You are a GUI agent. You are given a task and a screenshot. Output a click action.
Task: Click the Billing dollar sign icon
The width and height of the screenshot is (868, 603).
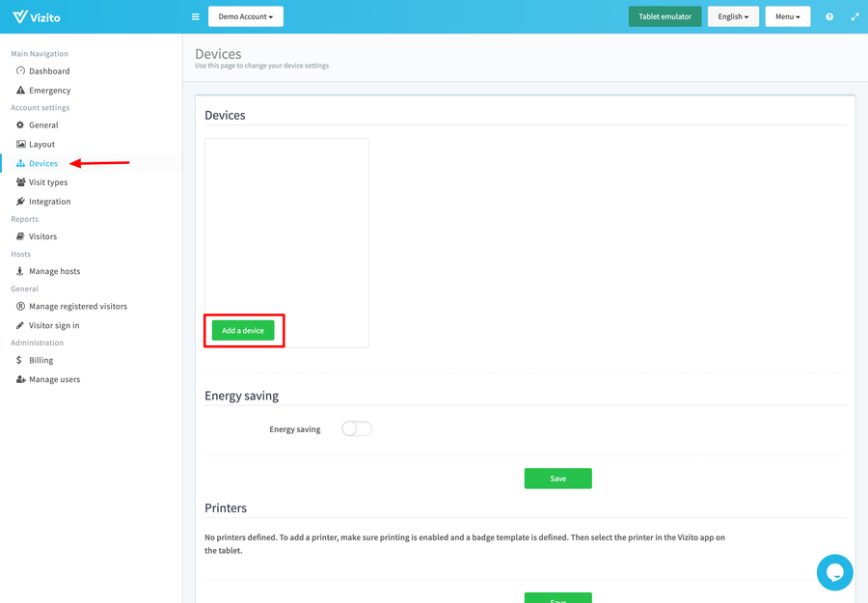point(20,360)
